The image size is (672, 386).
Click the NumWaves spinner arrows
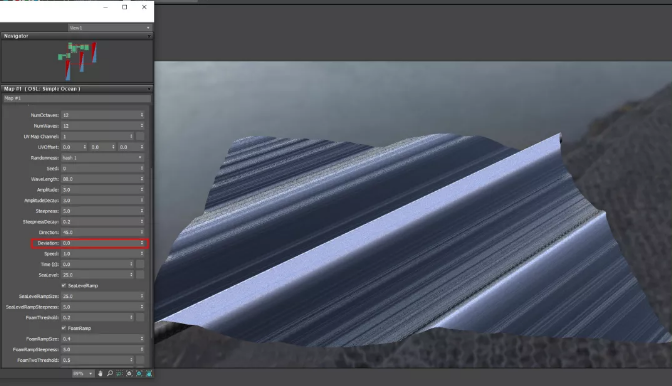[x=142, y=126]
